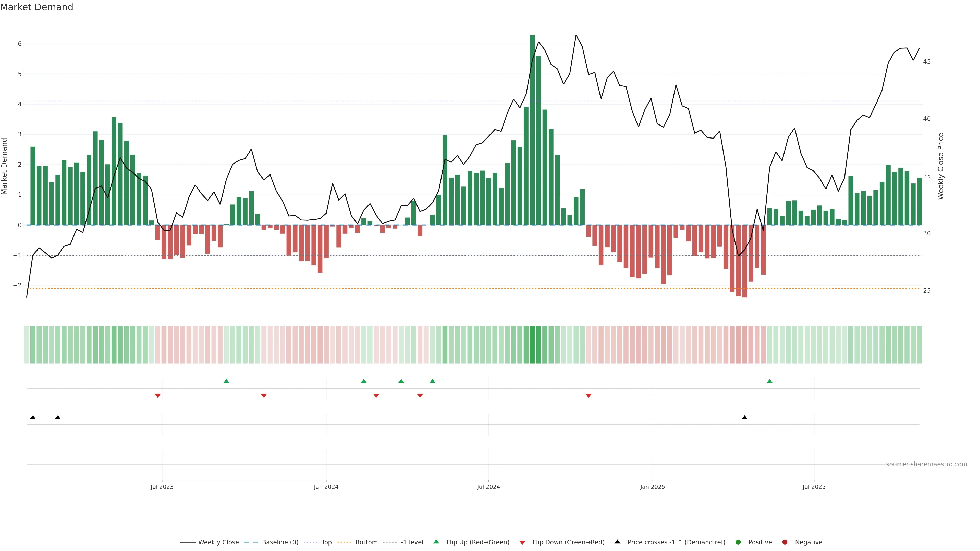Click the source: sharemaestro.com text
Viewport: 980px width, 551px height.
pyautogui.click(x=926, y=464)
